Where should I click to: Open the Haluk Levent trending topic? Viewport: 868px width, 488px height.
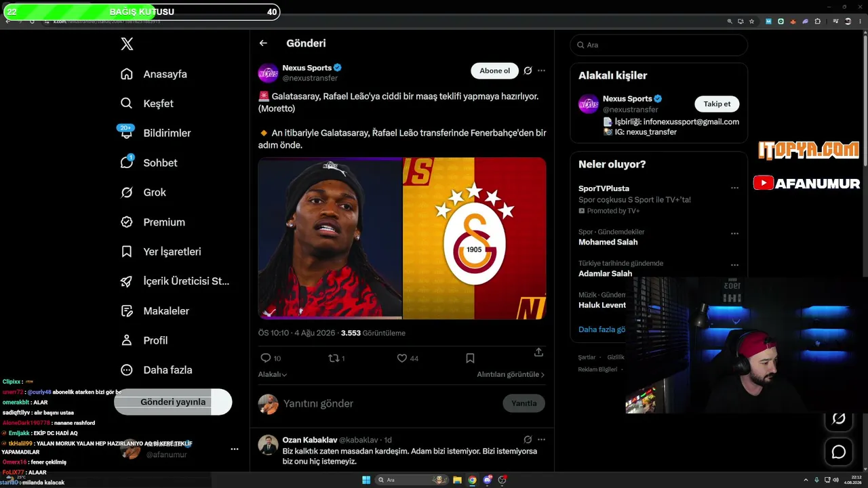(602, 305)
